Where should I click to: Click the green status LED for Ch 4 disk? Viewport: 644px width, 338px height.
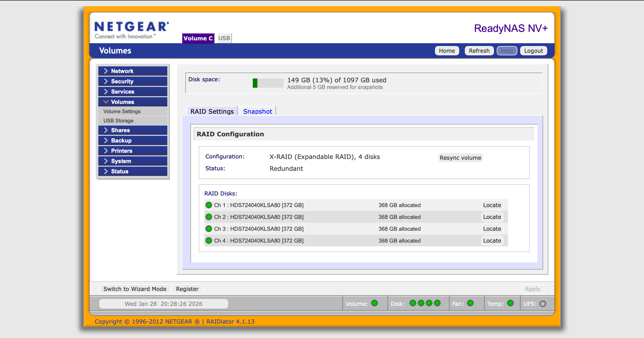point(208,241)
